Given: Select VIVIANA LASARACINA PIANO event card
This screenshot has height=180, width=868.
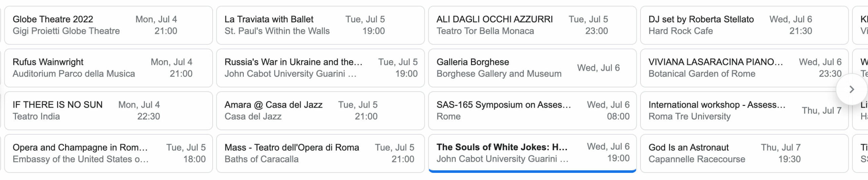Looking at the screenshot, I should tap(739, 68).
